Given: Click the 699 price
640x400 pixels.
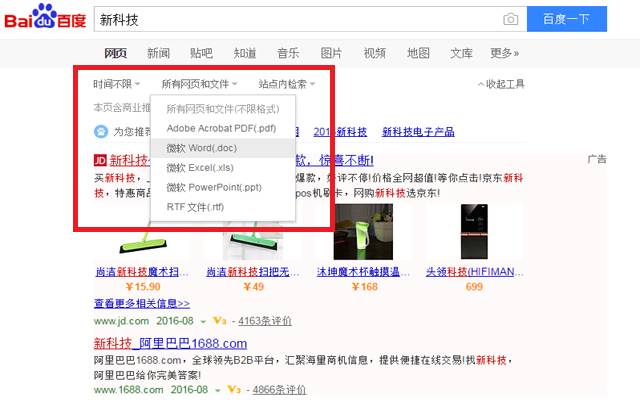Looking at the screenshot, I should click(x=474, y=287).
